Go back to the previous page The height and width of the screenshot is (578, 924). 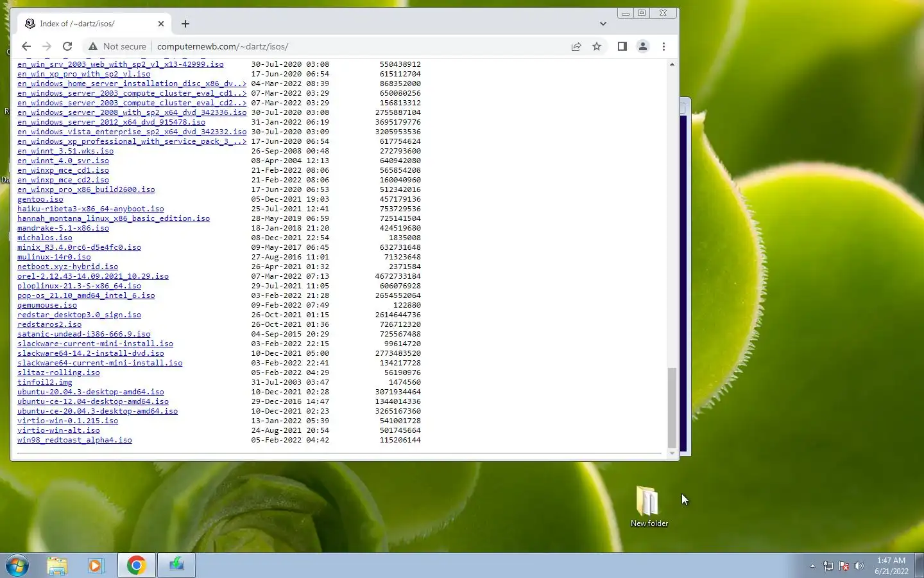point(26,46)
